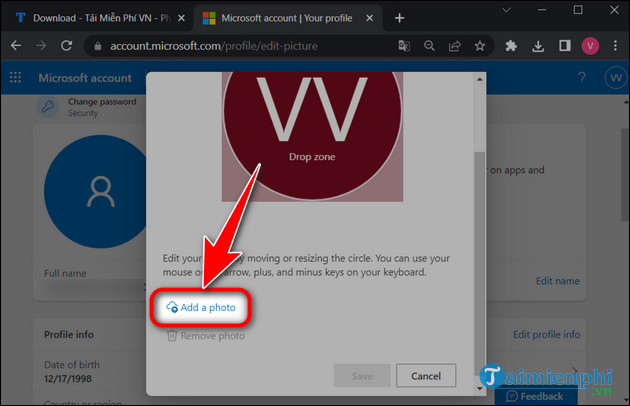Image resolution: width=630 pixels, height=406 pixels.
Task: Click Remove photo
Action: [x=206, y=336]
